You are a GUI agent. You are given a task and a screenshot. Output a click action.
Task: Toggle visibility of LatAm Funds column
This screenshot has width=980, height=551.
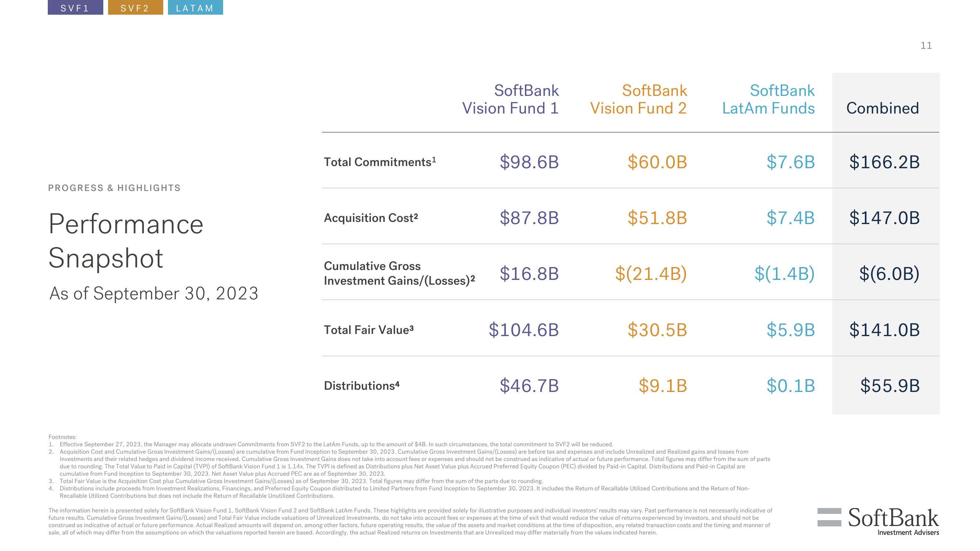tap(193, 7)
